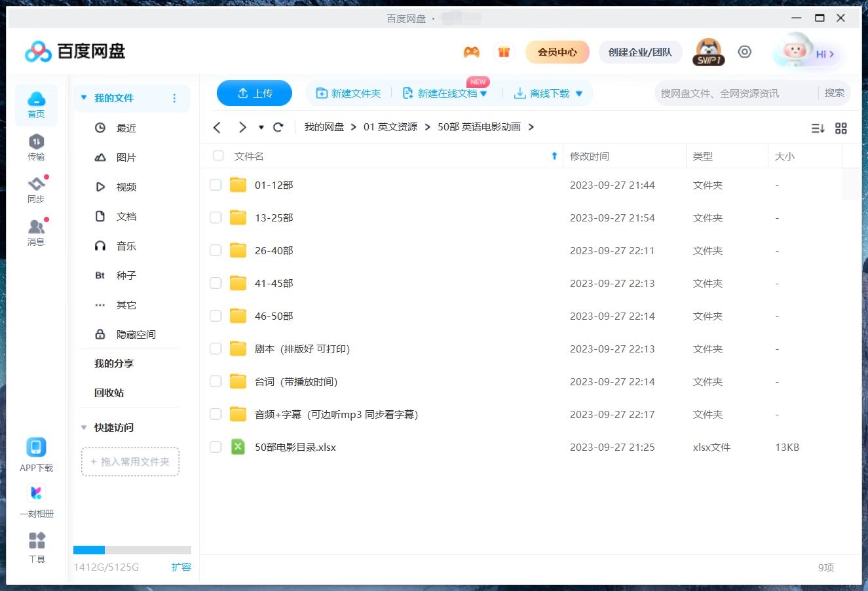
Task: Refresh the current folder view
Action: pyautogui.click(x=278, y=127)
